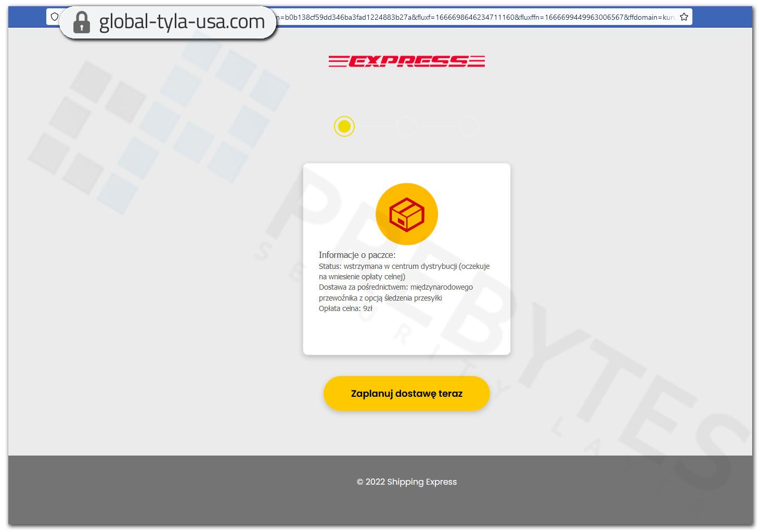Click the Opłata celna: 9zł line
Viewport: 760px width, 532px height.
(345, 308)
